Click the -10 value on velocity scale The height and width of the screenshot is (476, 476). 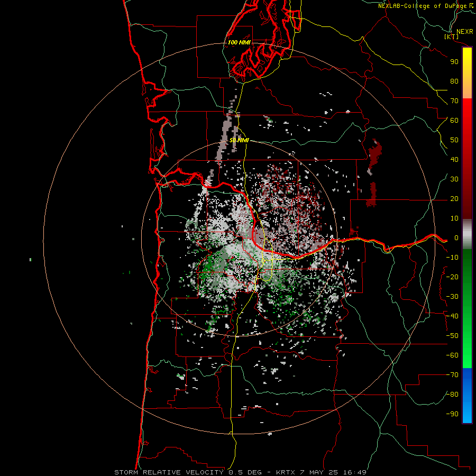pos(452,258)
